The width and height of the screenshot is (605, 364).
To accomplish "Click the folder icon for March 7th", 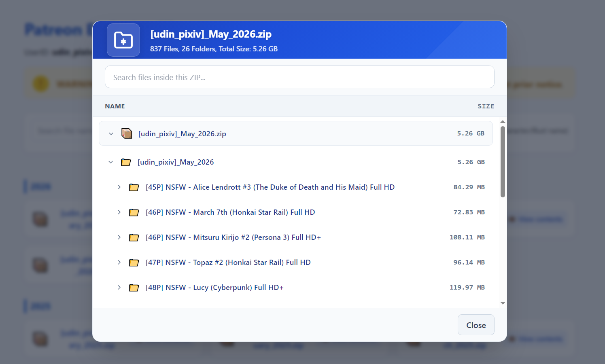I will (x=134, y=212).
